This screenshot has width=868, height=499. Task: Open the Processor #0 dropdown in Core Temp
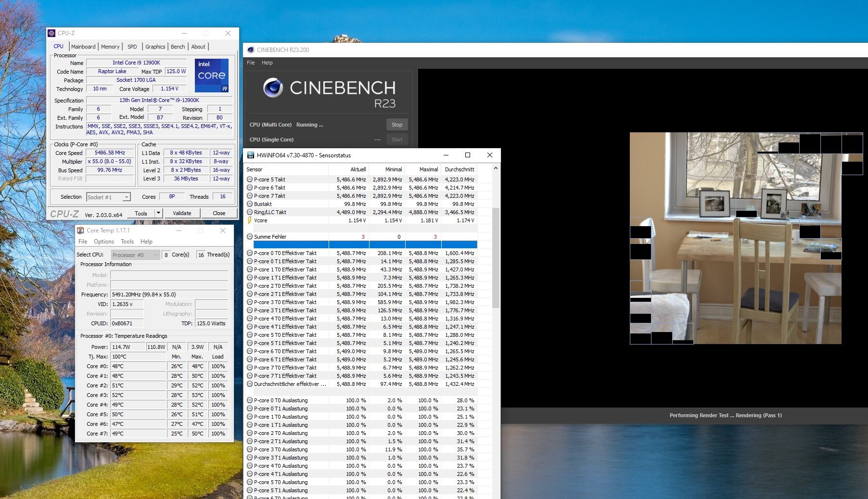click(155, 255)
